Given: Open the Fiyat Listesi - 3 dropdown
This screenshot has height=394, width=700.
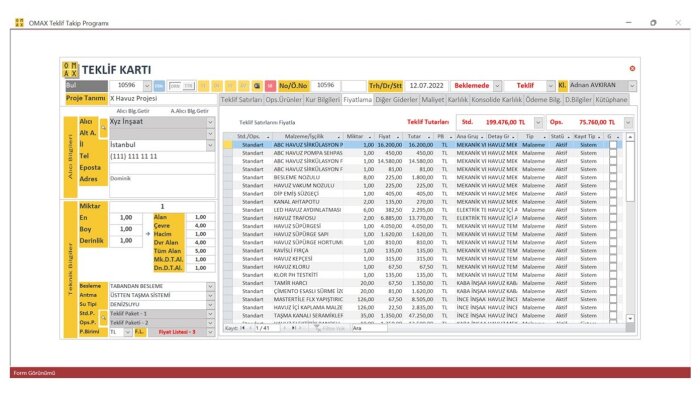Looking at the screenshot, I should [210, 332].
